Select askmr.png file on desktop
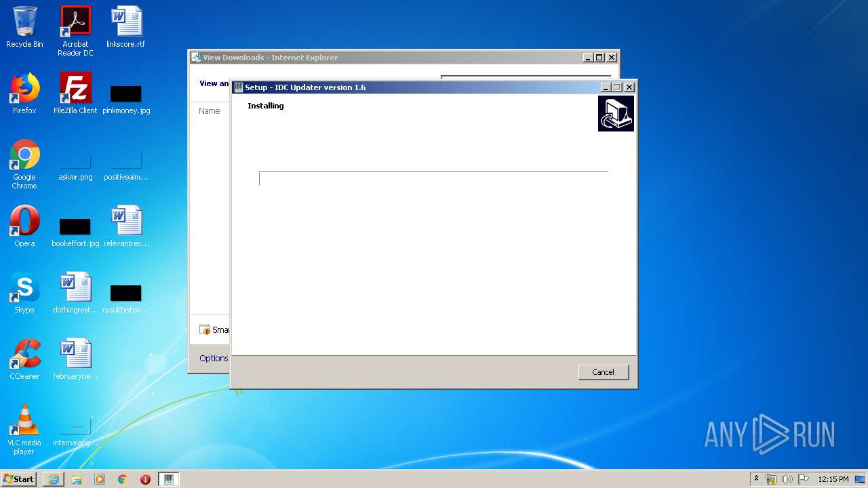Image resolution: width=868 pixels, height=488 pixels. (x=75, y=168)
